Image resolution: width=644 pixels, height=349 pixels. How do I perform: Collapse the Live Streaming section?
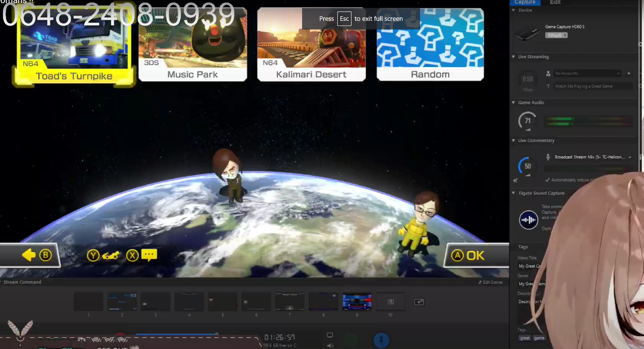tap(514, 57)
